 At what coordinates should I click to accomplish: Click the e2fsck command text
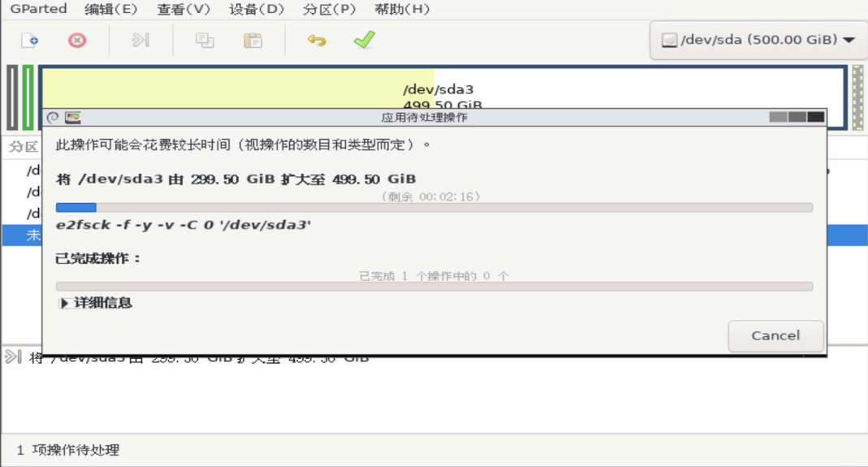184,225
